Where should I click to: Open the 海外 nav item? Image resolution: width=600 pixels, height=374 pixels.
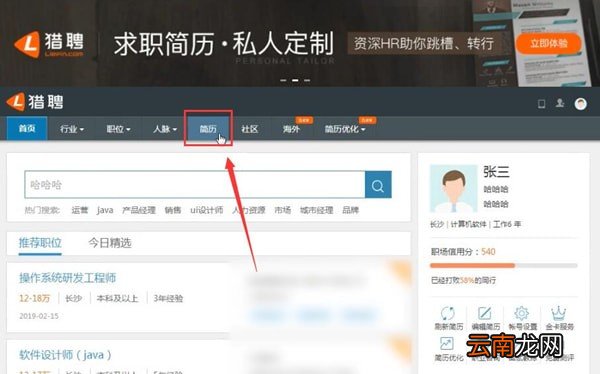pos(291,129)
